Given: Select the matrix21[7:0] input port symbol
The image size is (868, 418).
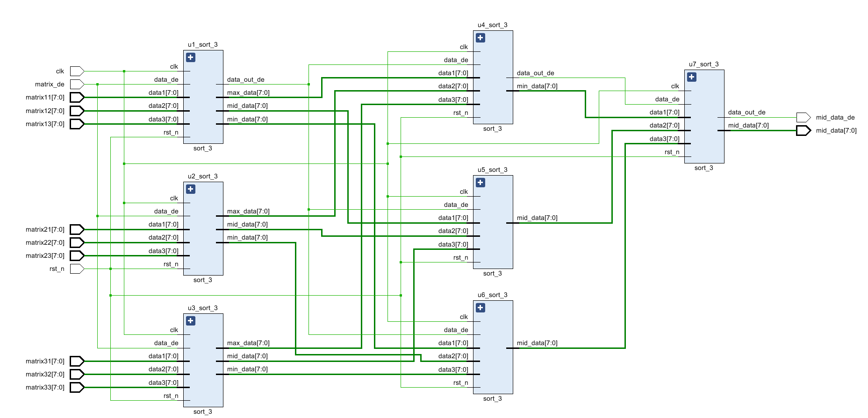Looking at the screenshot, I should pyautogui.click(x=77, y=229).
